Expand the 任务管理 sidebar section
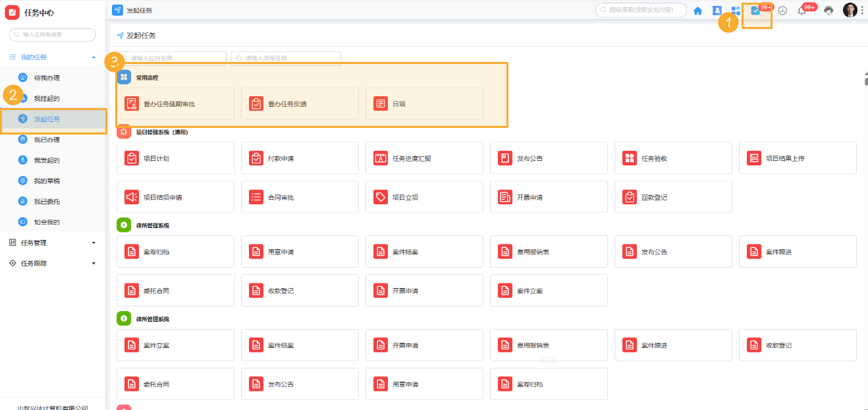Image resolution: width=868 pixels, height=410 pixels. click(x=94, y=243)
